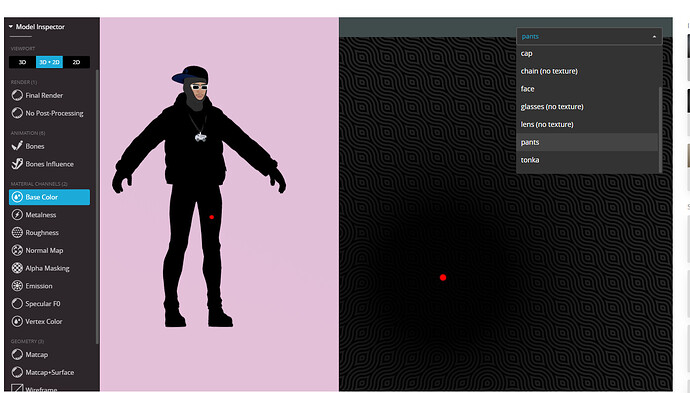Viewport: 690px width, 393px height.
Task: Click the Wireframe icon
Action: pos(17,388)
